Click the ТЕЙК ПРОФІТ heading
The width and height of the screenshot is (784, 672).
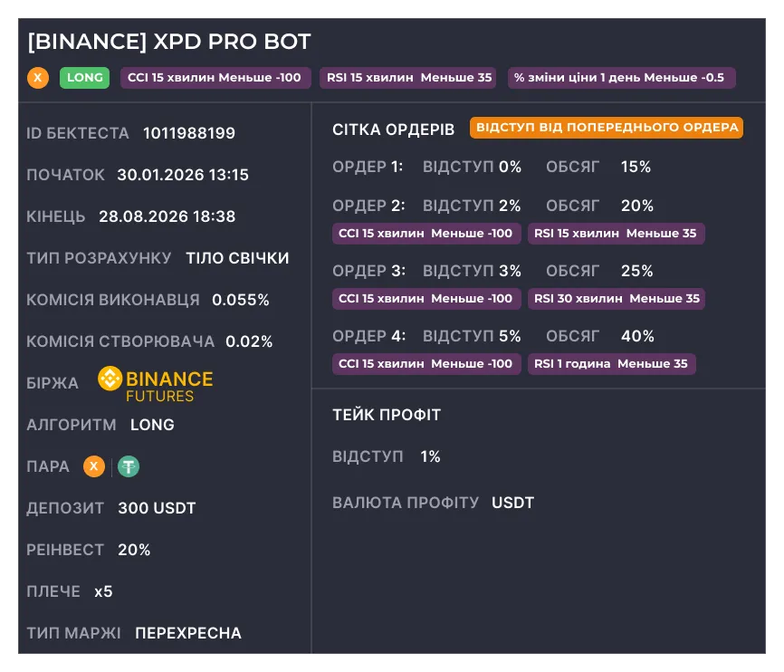point(387,415)
